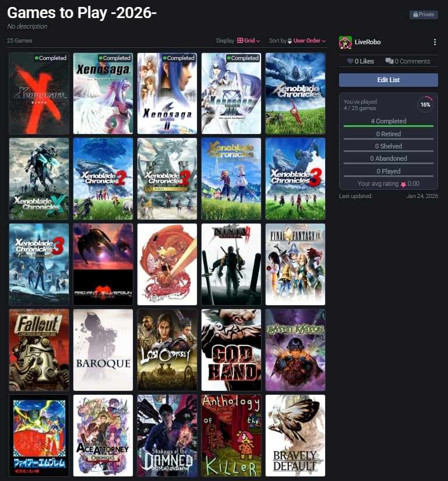Click the 0 Likes count
This screenshot has height=481, width=448.
click(x=364, y=61)
